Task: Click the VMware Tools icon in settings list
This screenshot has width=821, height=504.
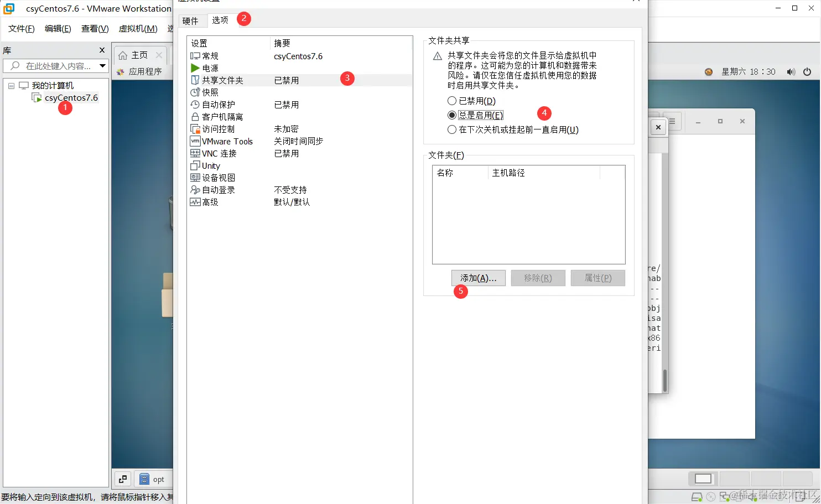Action: pyautogui.click(x=195, y=141)
